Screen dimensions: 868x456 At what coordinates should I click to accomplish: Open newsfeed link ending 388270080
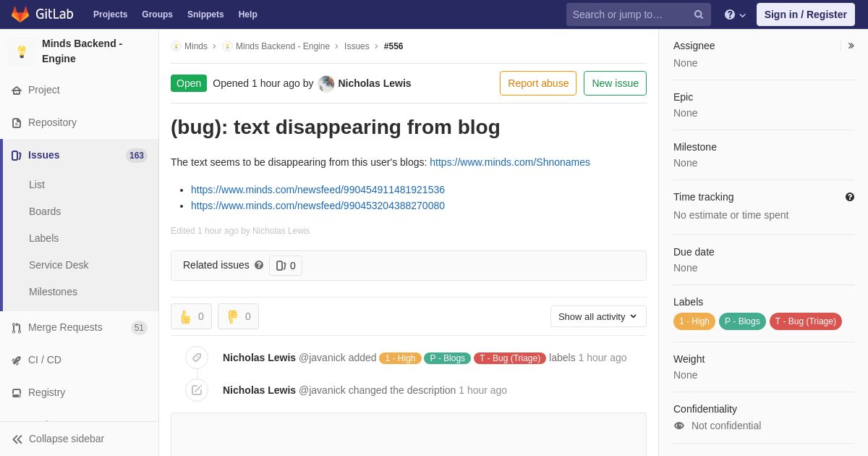click(x=318, y=206)
